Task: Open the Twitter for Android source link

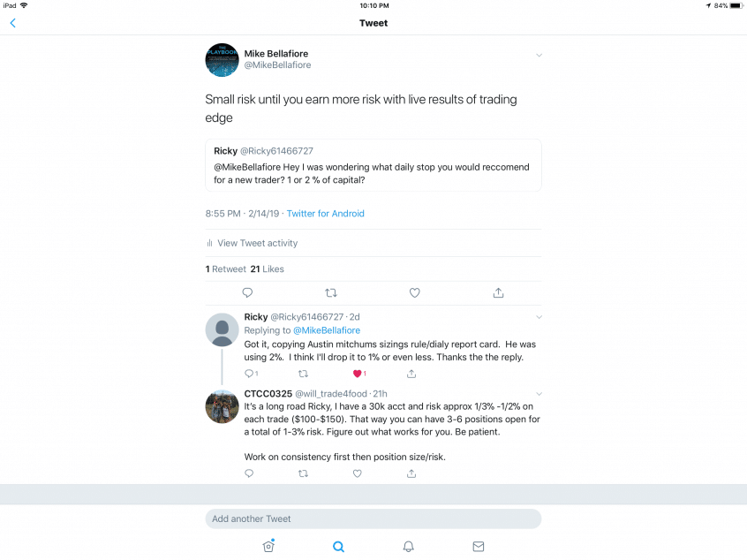Action: pyautogui.click(x=326, y=213)
